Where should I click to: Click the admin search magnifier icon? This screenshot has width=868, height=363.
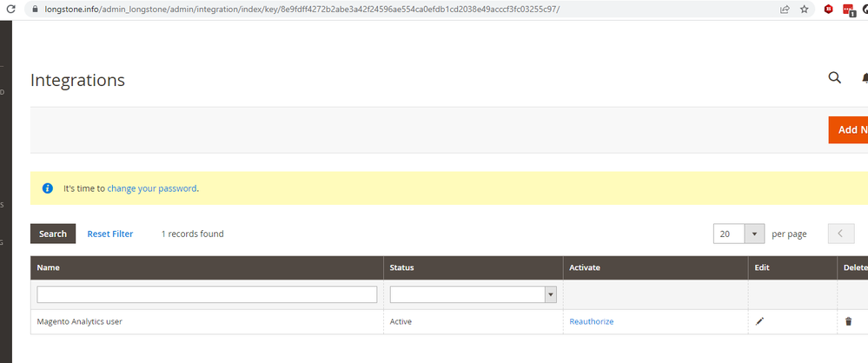tap(834, 78)
